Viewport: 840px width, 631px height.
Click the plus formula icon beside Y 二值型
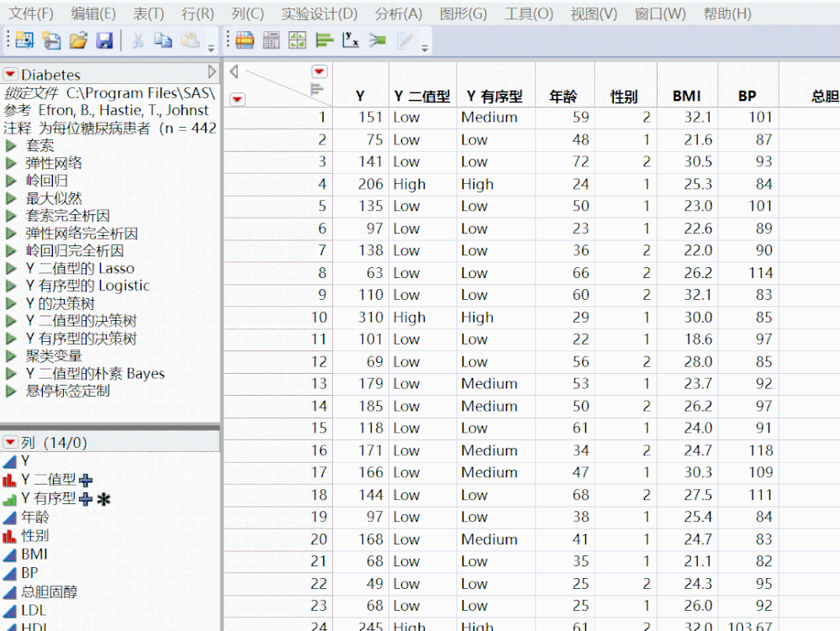tap(85, 481)
